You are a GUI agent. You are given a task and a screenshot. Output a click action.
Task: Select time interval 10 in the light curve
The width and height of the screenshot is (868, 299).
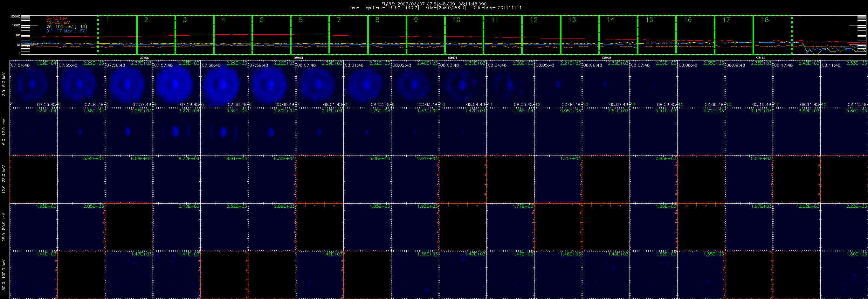464,35
